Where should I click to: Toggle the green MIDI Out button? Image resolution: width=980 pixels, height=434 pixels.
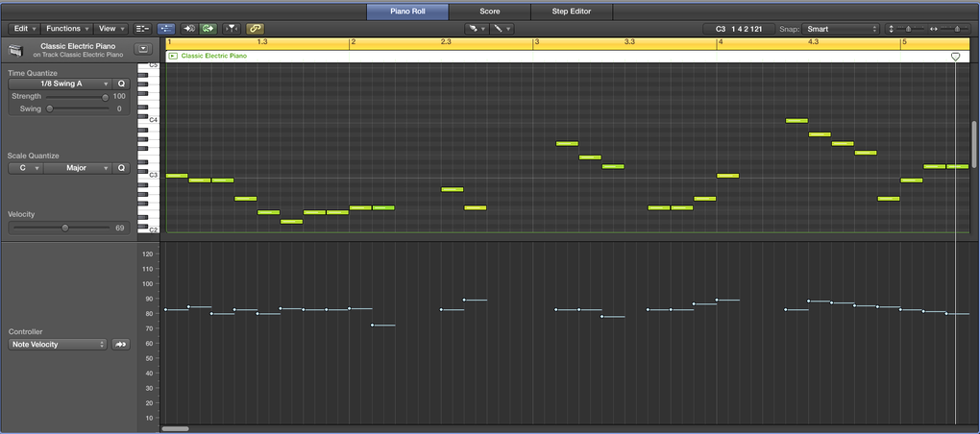pos(208,29)
